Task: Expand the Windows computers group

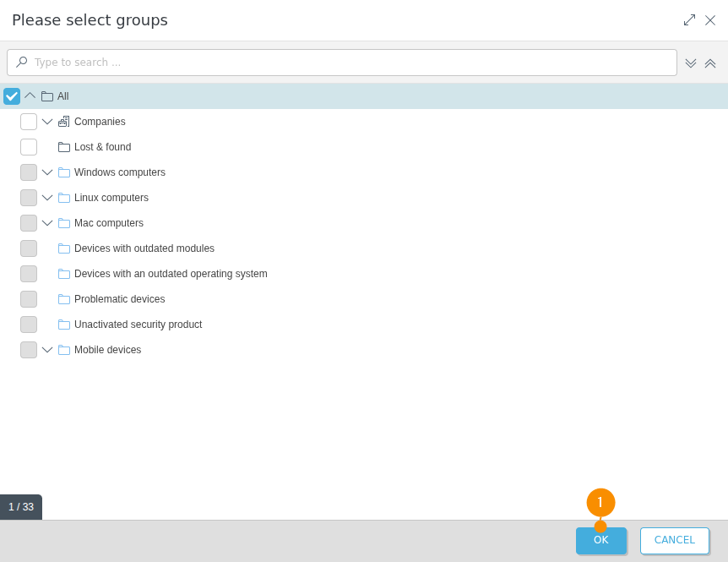Action: (47, 172)
